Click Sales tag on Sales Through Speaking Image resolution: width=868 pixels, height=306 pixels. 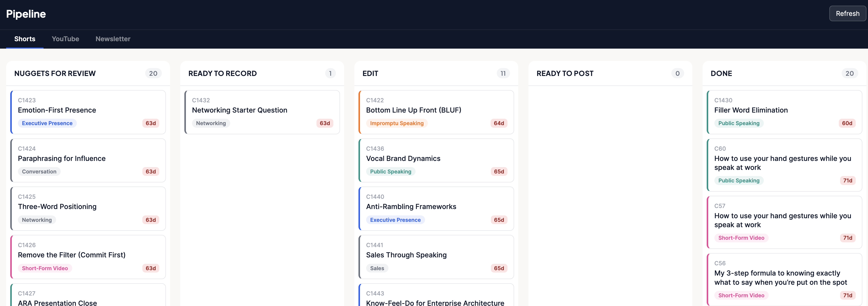click(377, 268)
